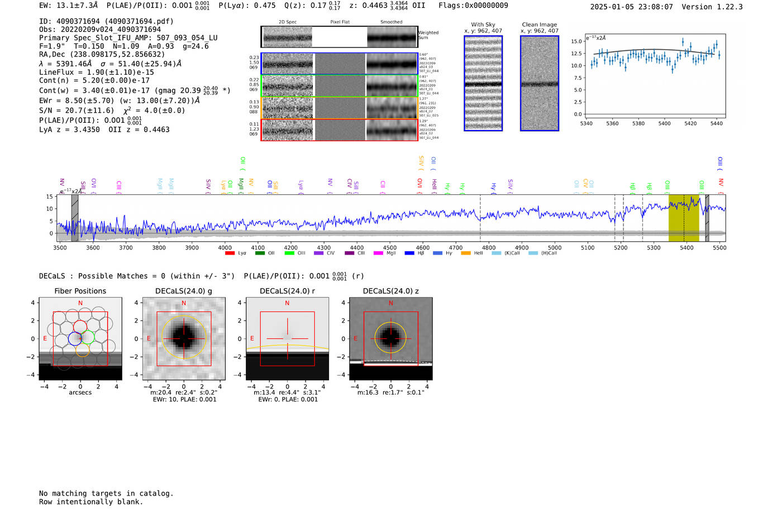Select the "S/N = 20.7(±11.6)" value

click(77, 111)
